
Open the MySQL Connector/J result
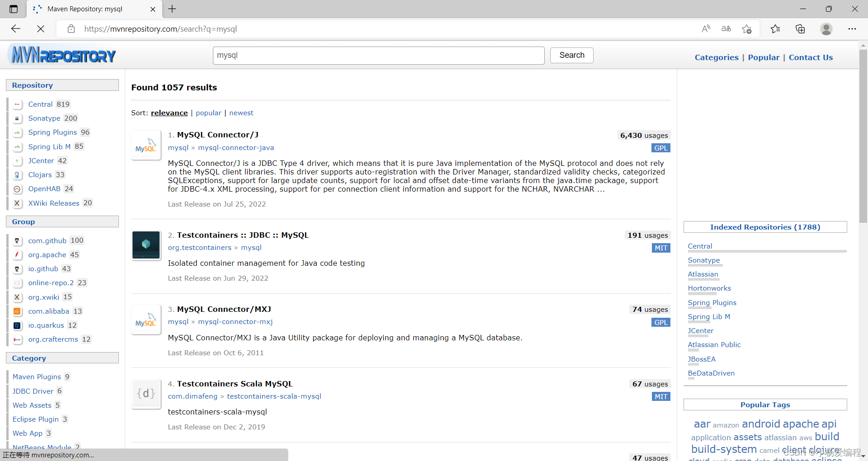[218, 135]
